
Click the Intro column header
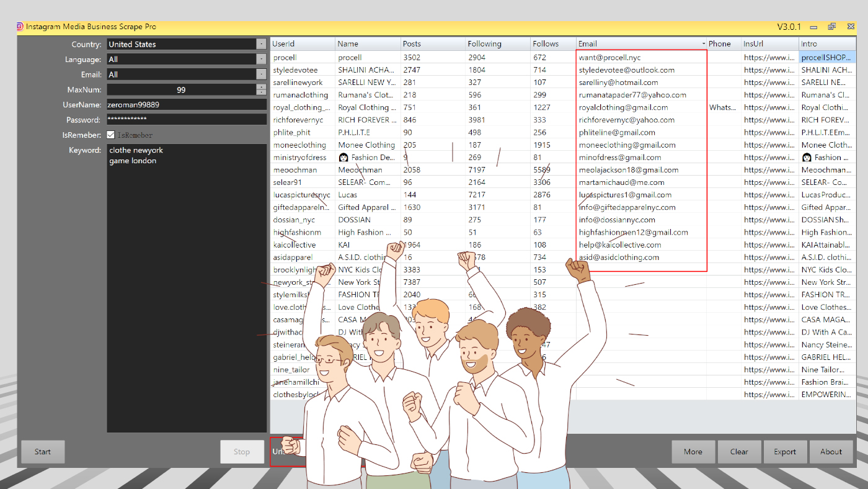[x=828, y=44]
